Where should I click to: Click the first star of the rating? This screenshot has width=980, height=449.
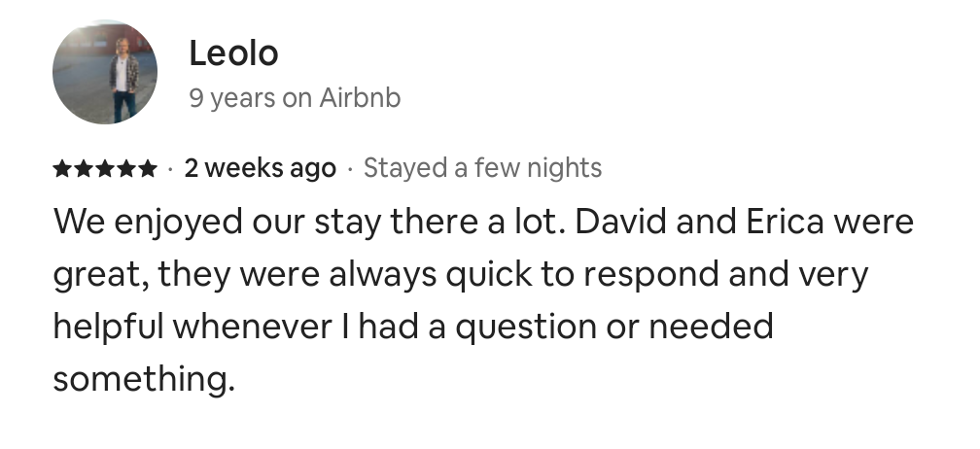pos(62,168)
